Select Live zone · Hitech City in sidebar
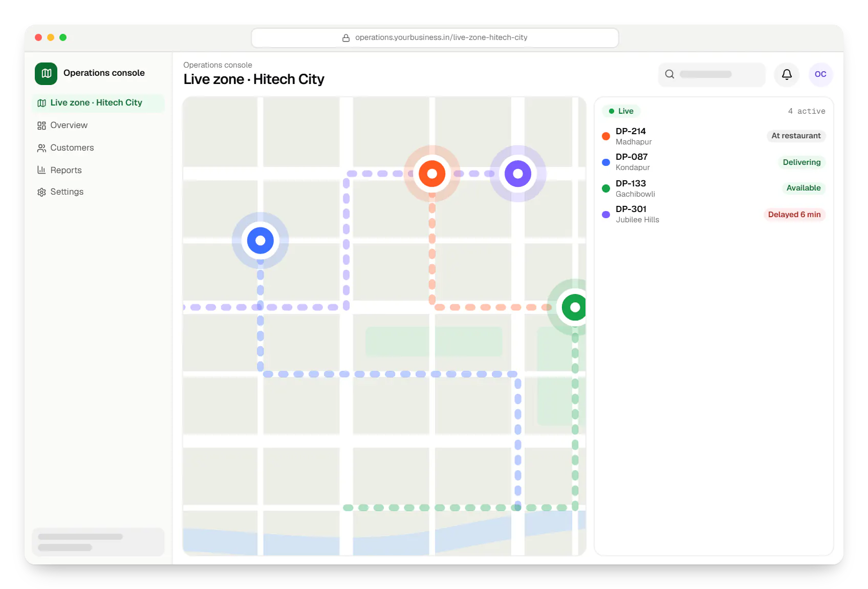 pos(98,103)
